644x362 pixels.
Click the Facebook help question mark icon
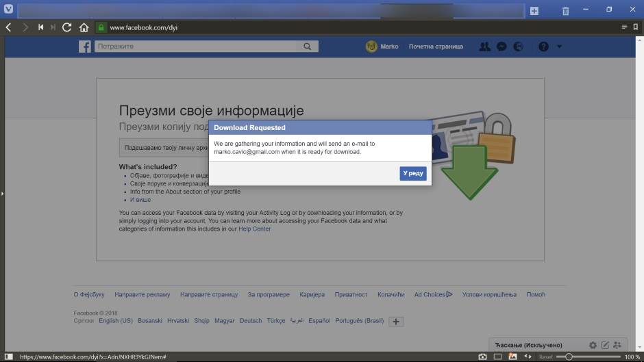point(543,47)
